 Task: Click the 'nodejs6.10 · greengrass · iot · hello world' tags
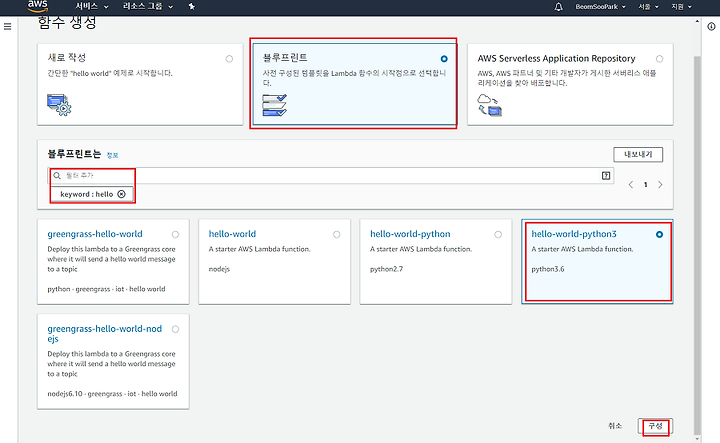click(x=112, y=393)
